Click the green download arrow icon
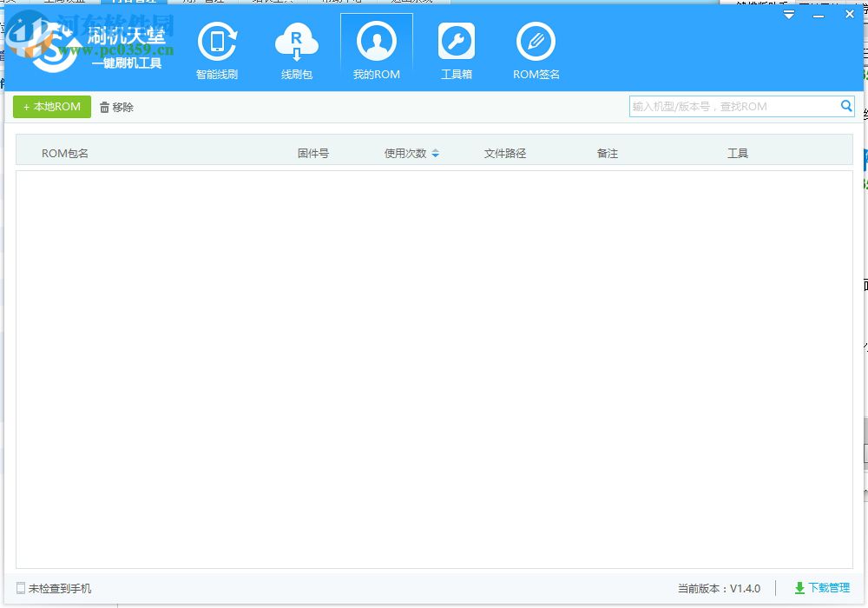The image size is (868, 608). point(799,588)
